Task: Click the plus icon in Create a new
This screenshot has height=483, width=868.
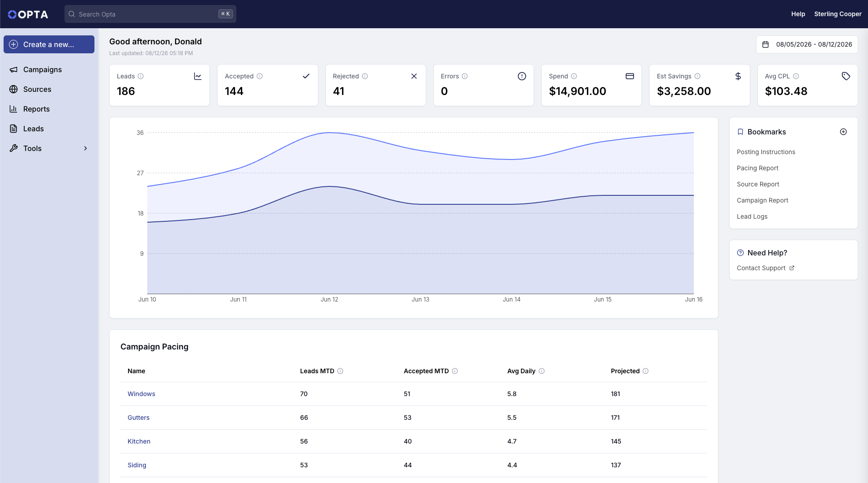Action: 14,44
